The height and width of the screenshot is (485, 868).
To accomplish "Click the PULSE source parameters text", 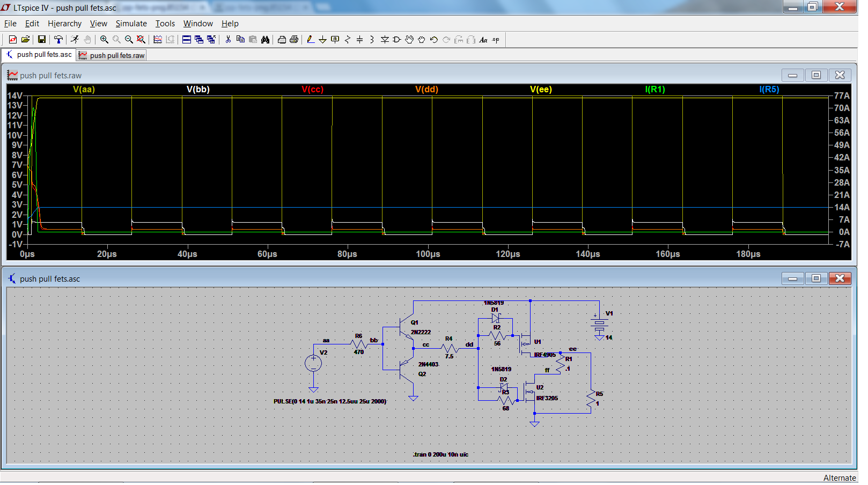I will pos(330,401).
